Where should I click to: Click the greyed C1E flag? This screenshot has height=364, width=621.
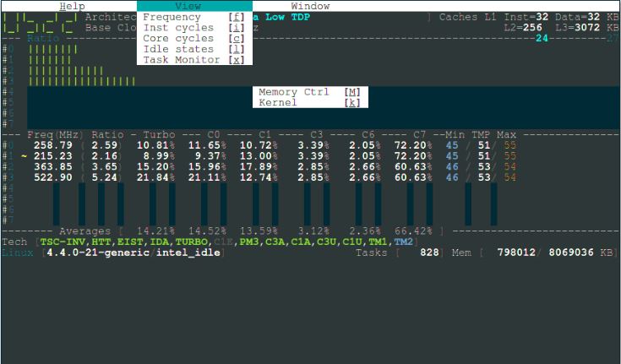[223, 242]
